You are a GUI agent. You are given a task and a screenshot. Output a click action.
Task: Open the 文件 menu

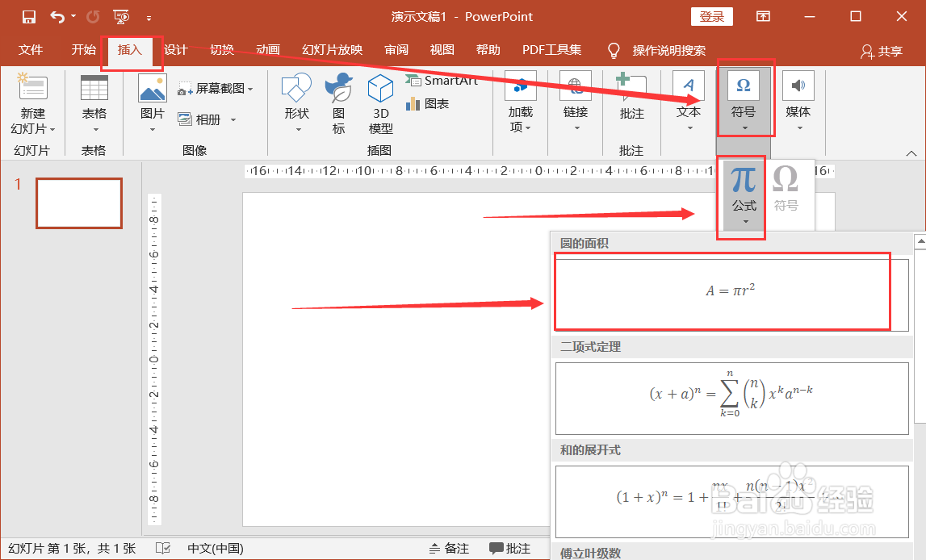point(30,50)
